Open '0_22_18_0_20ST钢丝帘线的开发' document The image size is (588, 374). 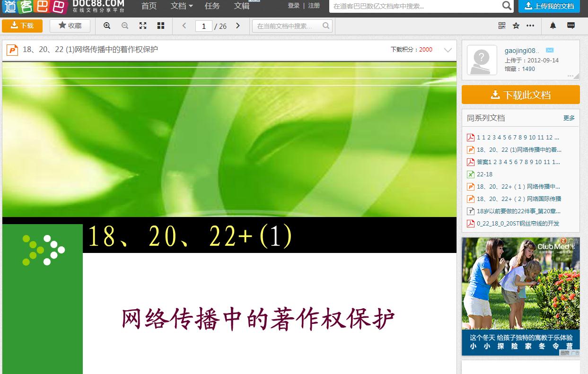click(x=518, y=224)
